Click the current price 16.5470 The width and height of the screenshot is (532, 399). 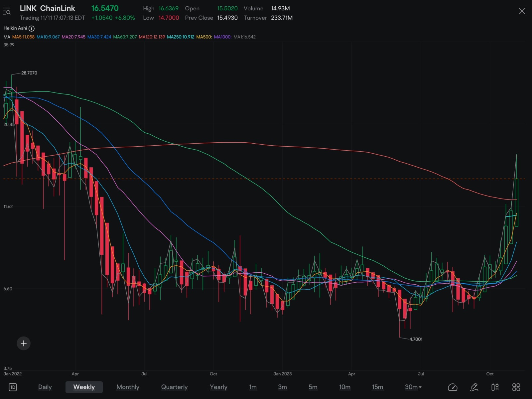(105, 8)
